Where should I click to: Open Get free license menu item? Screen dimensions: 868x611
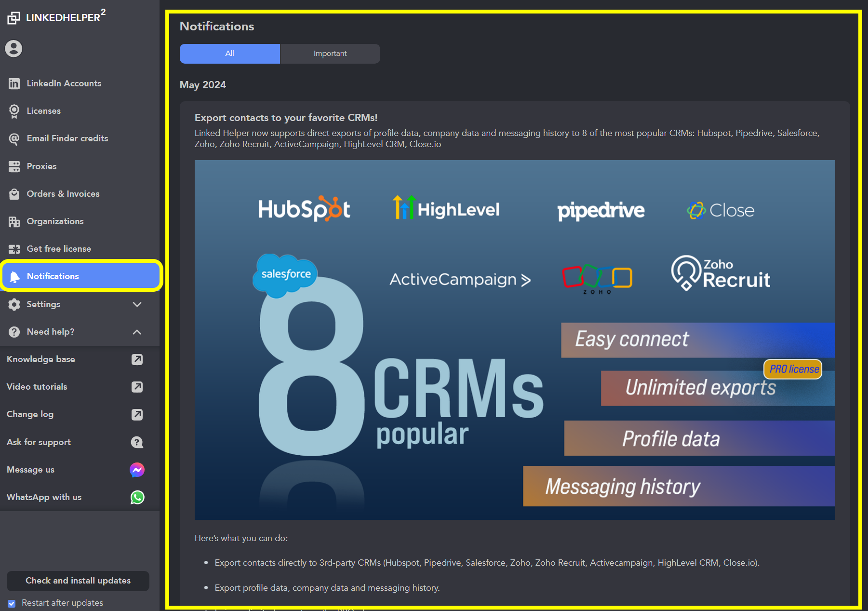[x=80, y=249]
